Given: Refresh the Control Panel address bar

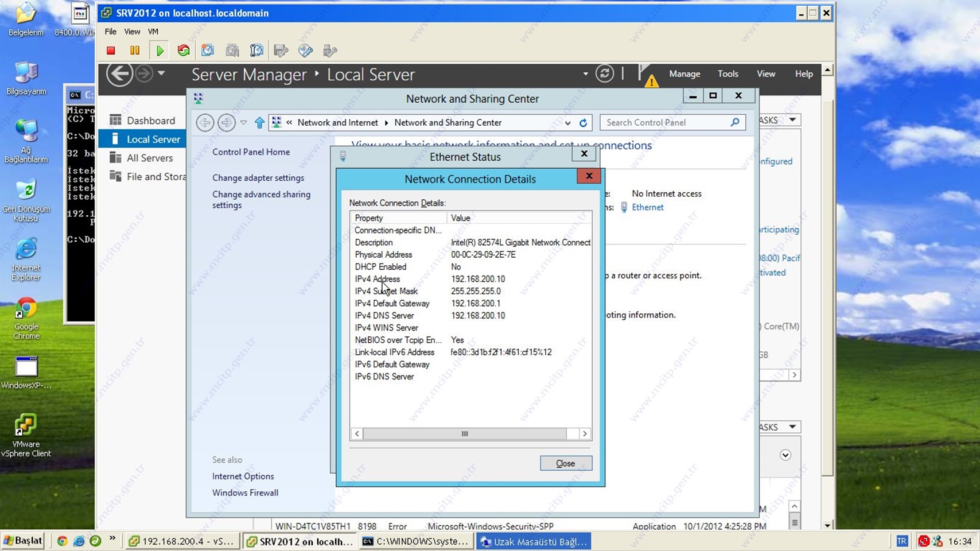Looking at the screenshot, I should coord(583,123).
